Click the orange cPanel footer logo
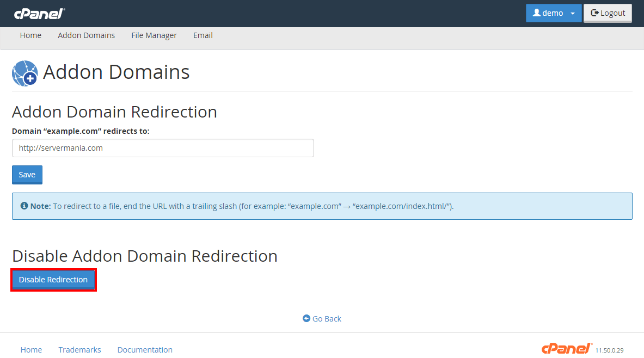This screenshot has width=644, height=358. (567, 349)
